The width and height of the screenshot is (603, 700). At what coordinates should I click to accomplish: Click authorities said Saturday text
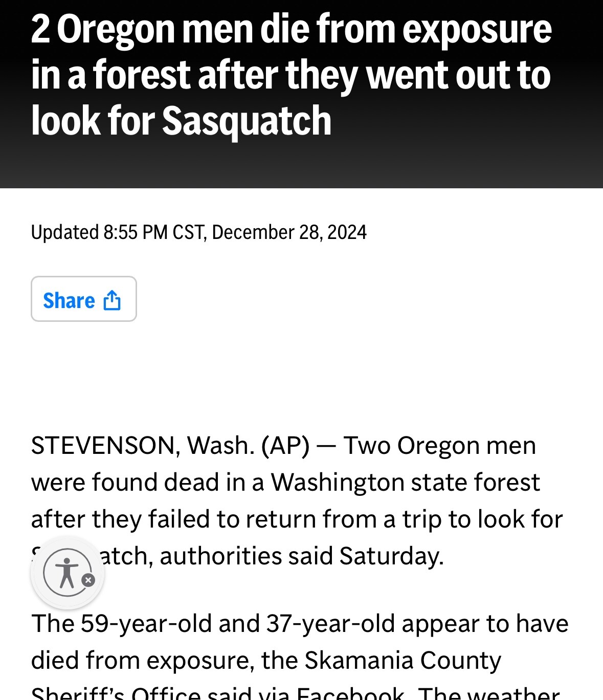[301, 556]
